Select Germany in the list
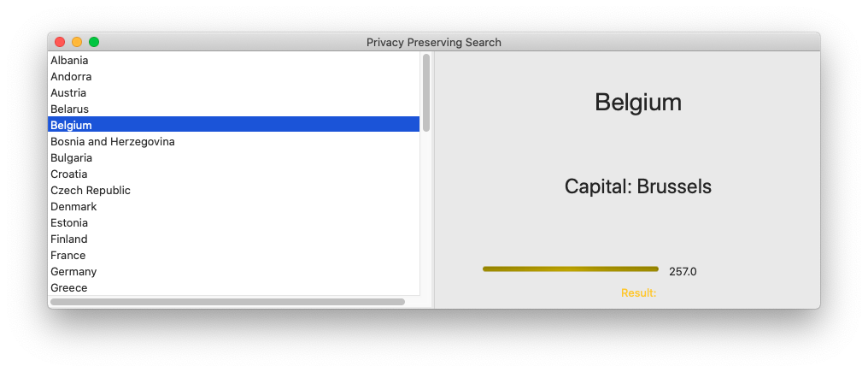This screenshot has height=372, width=868. coord(73,272)
